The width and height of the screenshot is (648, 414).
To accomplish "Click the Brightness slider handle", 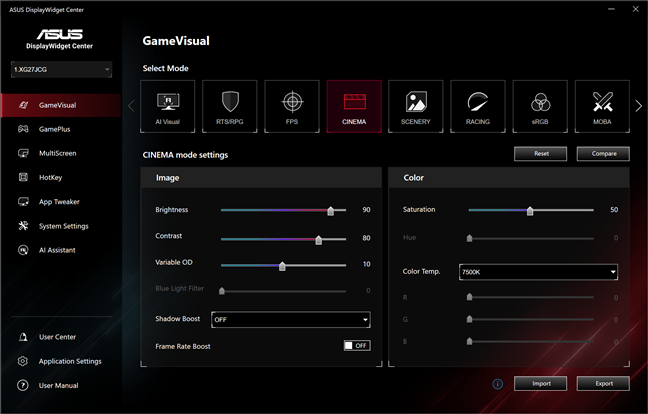I will point(331,211).
